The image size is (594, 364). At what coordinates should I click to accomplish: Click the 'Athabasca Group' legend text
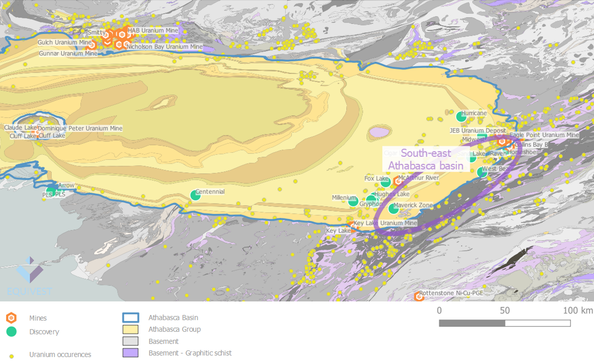pos(175,329)
